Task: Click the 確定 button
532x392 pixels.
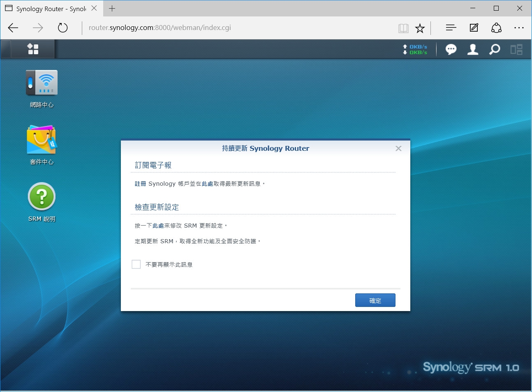Action: coord(375,300)
